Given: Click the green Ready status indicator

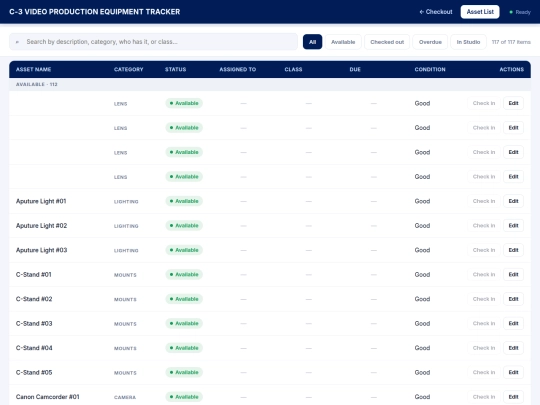Looking at the screenshot, I should pos(520,12).
